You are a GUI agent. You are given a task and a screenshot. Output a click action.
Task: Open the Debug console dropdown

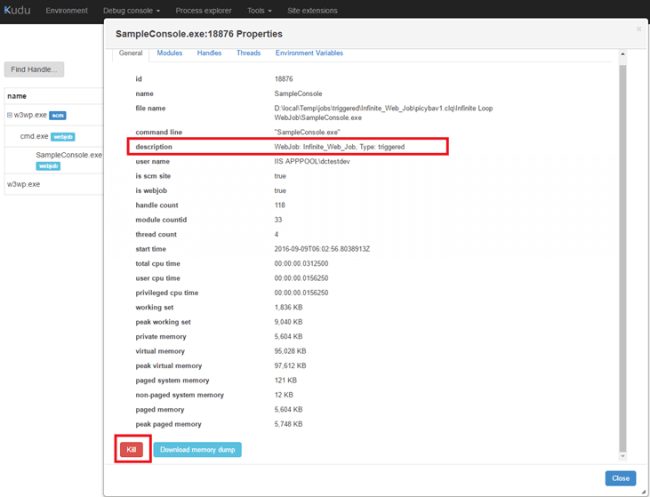point(131,10)
